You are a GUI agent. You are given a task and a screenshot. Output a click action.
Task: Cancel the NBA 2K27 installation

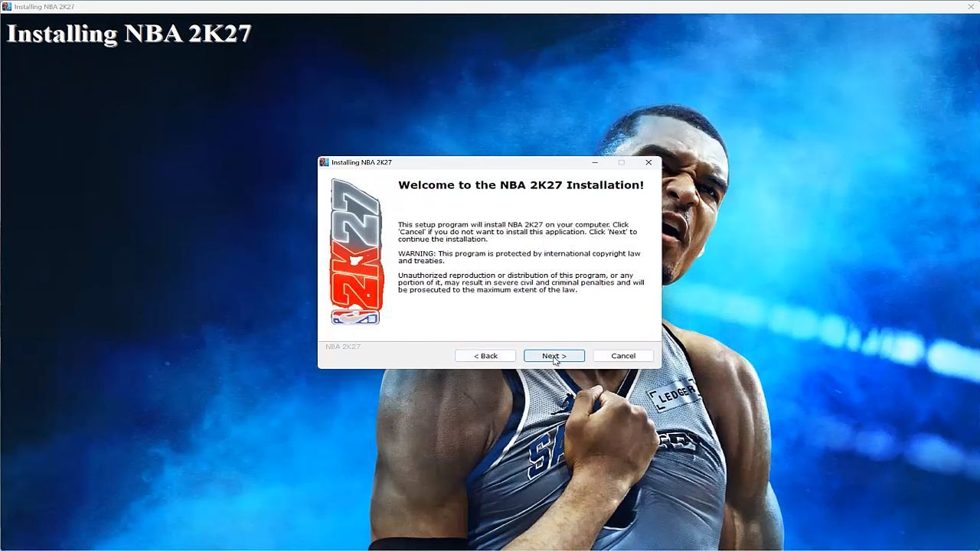623,356
